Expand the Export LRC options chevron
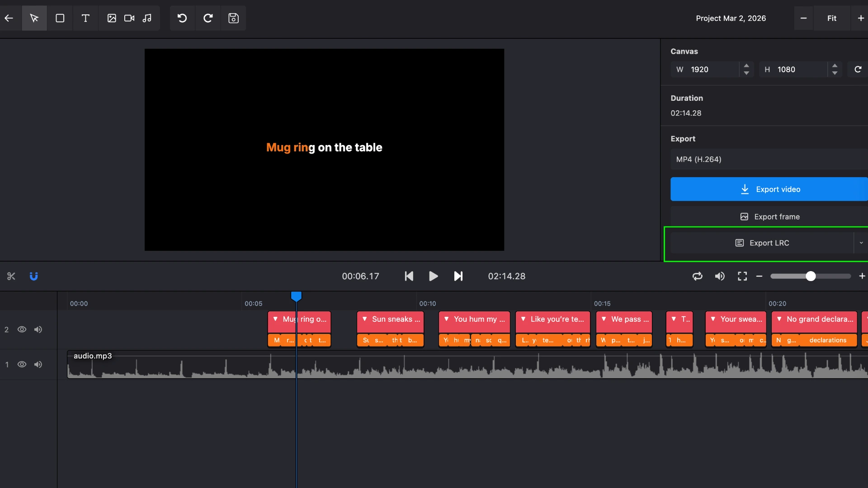 point(861,243)
